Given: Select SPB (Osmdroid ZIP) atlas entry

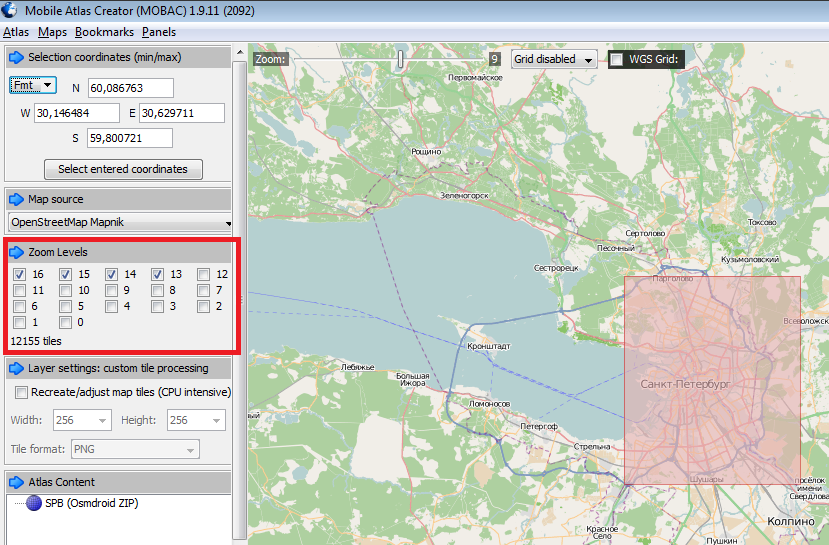Looking at the screenshot, I should pyautogui.click(x=92, y=503).
